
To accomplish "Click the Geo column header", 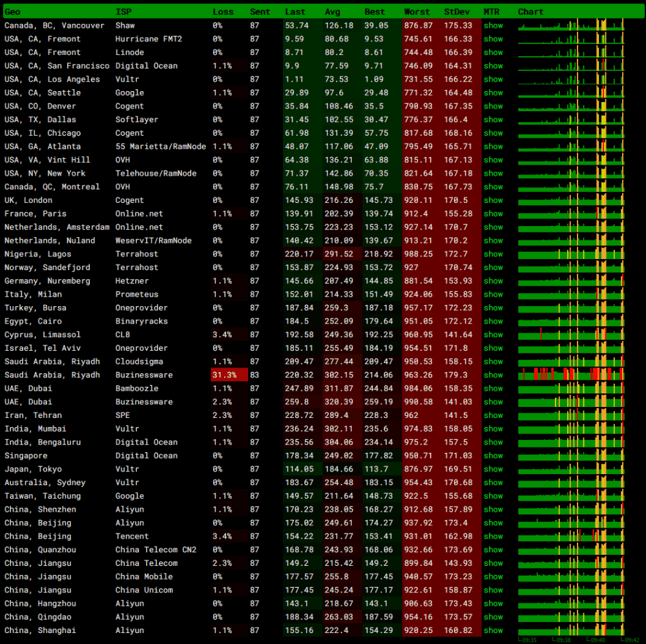I will tap(12, 12).
